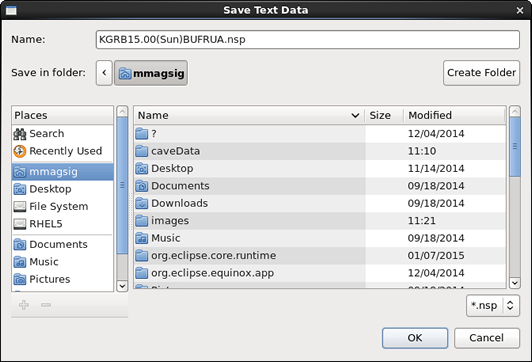
Task: Go back with the path left arrow
Action: [104, 73]
